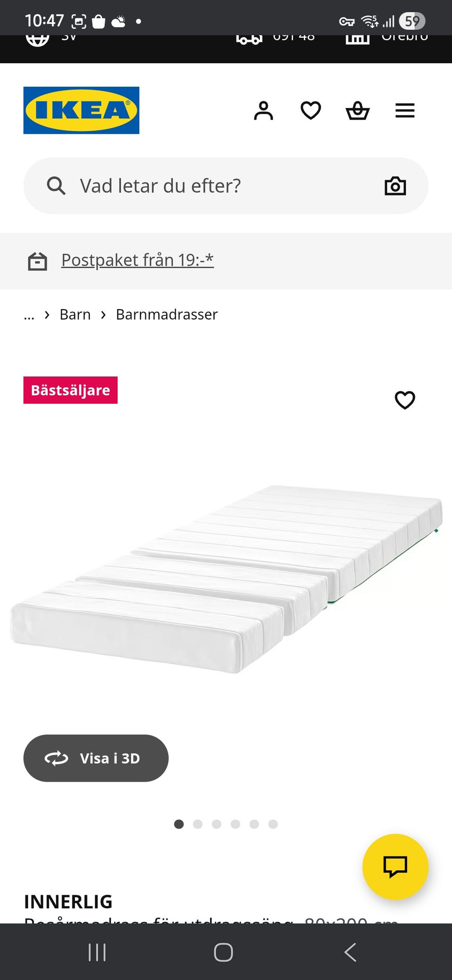Tap the mattress product image
Image resolution: width=452 pixels, height=980 pixels.
[226, 579]
